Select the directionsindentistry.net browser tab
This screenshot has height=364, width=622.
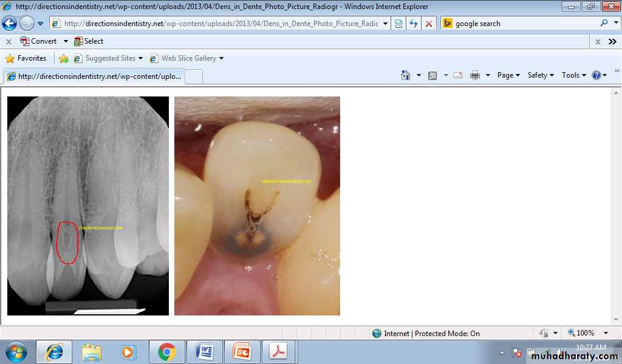(x=93, y=76)
